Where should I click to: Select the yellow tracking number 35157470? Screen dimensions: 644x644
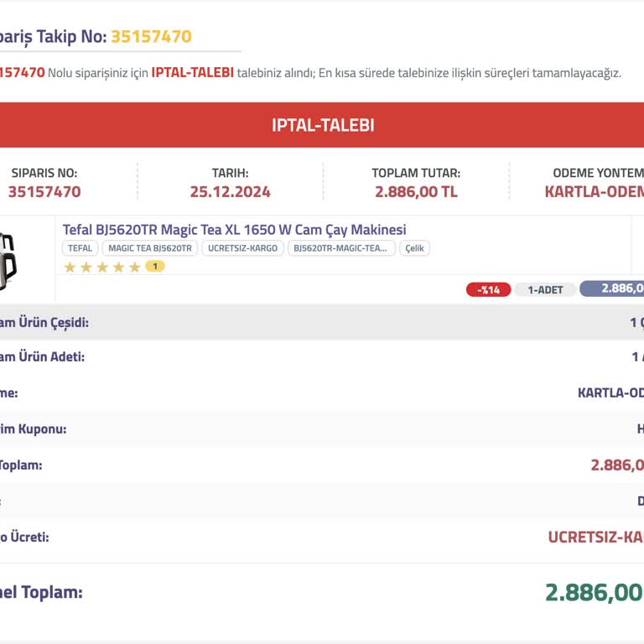[151, 37]
